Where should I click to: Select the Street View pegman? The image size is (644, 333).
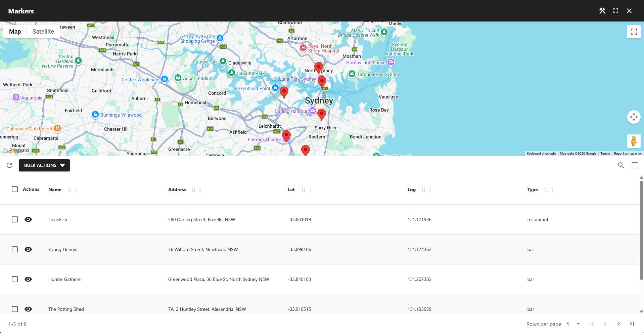click(634, 141)
